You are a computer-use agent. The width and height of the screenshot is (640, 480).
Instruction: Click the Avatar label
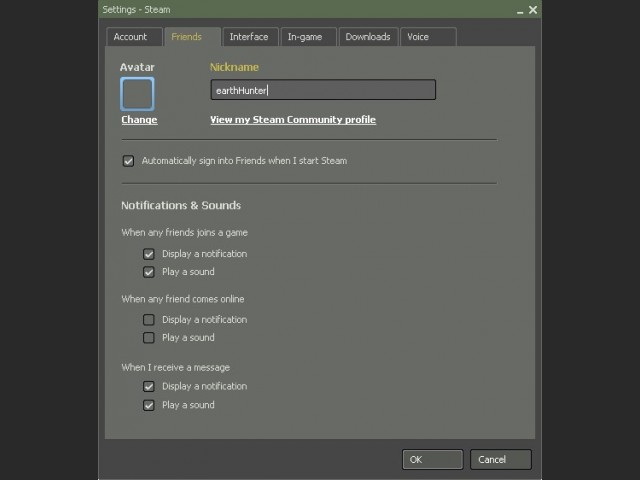click(137, 67)
